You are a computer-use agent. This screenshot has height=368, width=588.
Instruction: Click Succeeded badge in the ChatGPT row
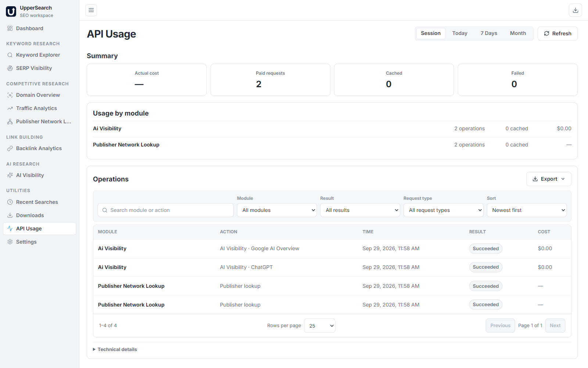(x=485, y=267)
